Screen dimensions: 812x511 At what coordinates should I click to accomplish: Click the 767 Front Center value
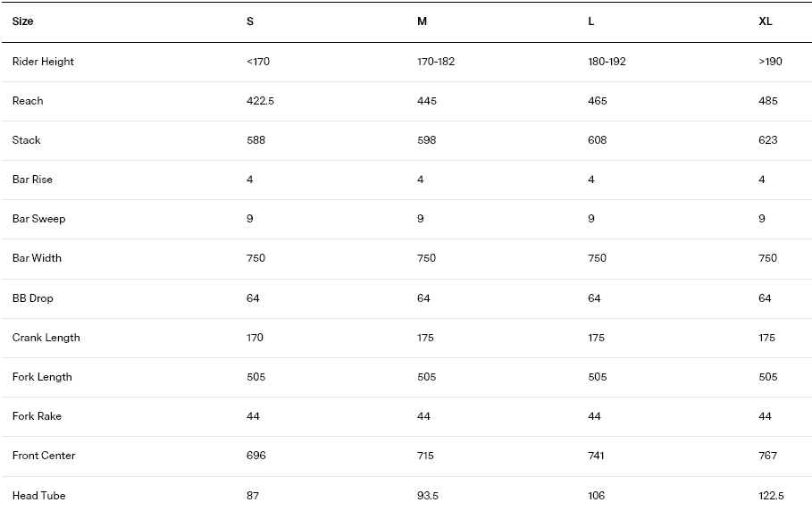pos(768,456)
